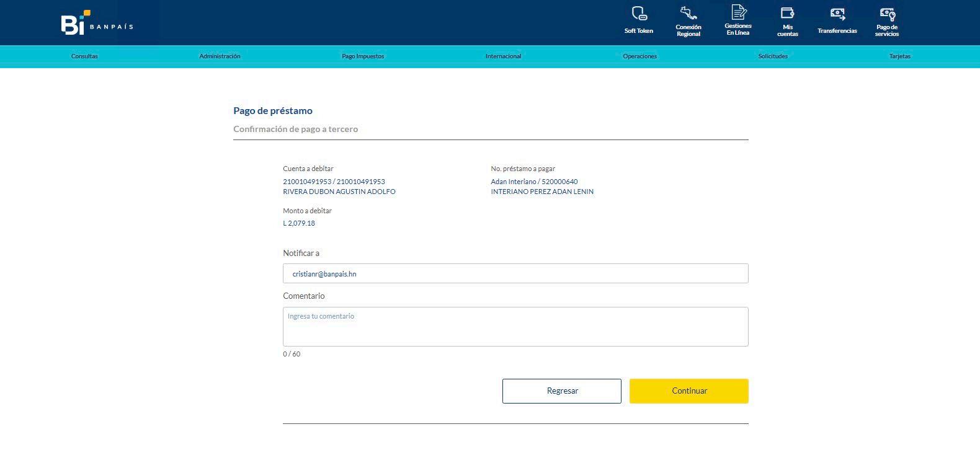Open Pago de servicios icon
This screenshot has width=980, height=455.
tap(887, 14)
